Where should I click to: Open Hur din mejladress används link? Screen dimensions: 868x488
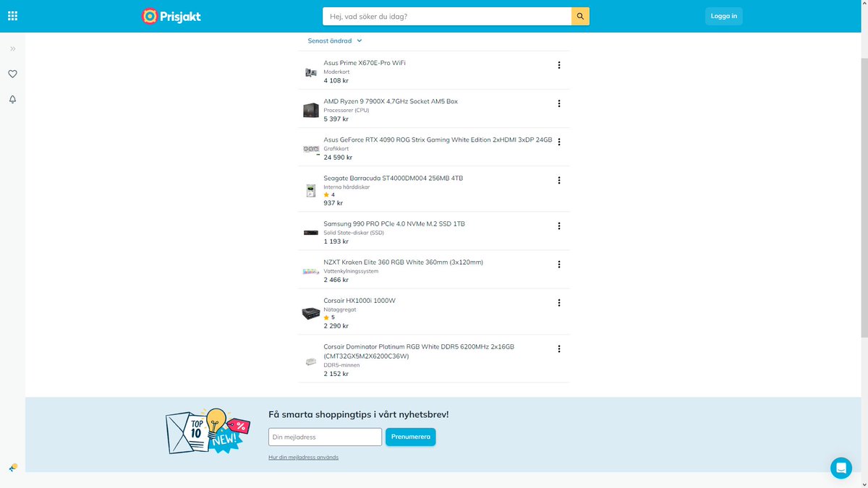pos(303,458)
